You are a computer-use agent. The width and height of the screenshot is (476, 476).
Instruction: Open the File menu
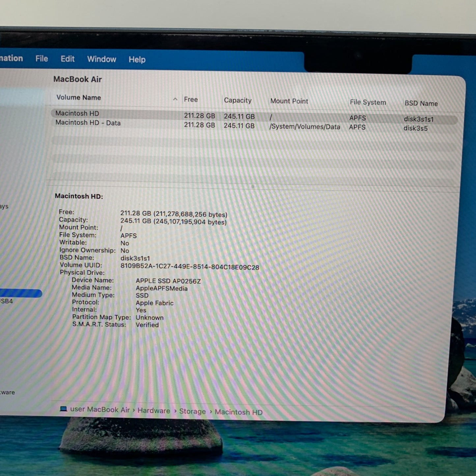point(42,59)
